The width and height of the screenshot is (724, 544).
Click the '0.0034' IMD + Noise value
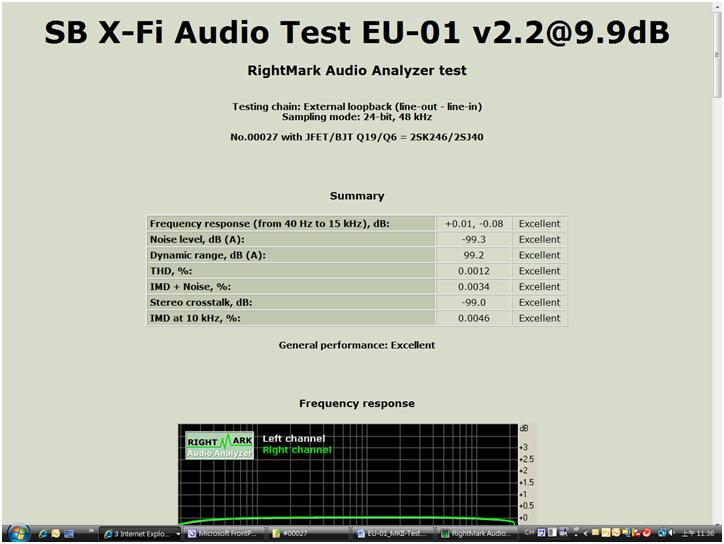tap(474, 286)
